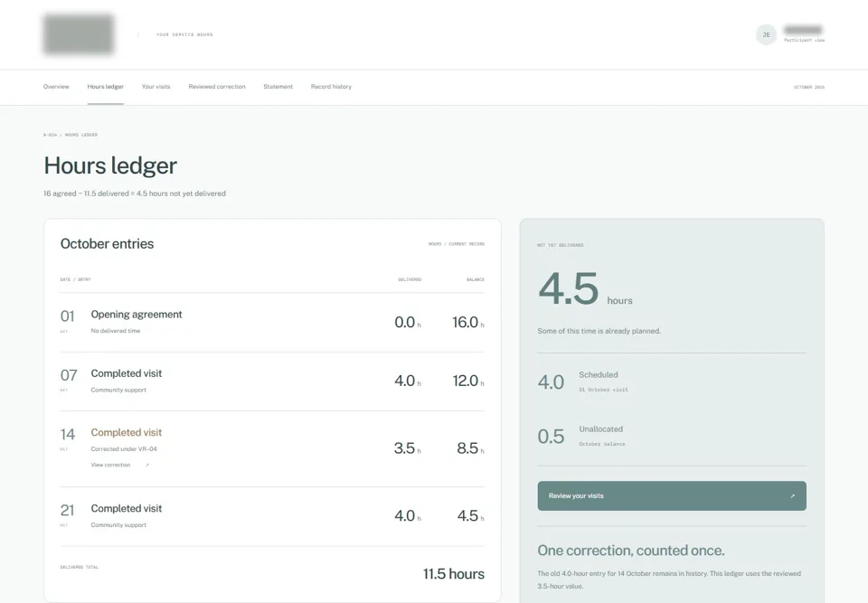868x603 pixels.
Task: Click the 'Delivered' column header
Action: [410, 279]
